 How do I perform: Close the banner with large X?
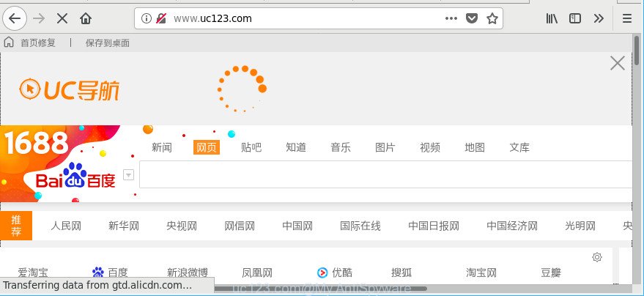pos(618,63)
